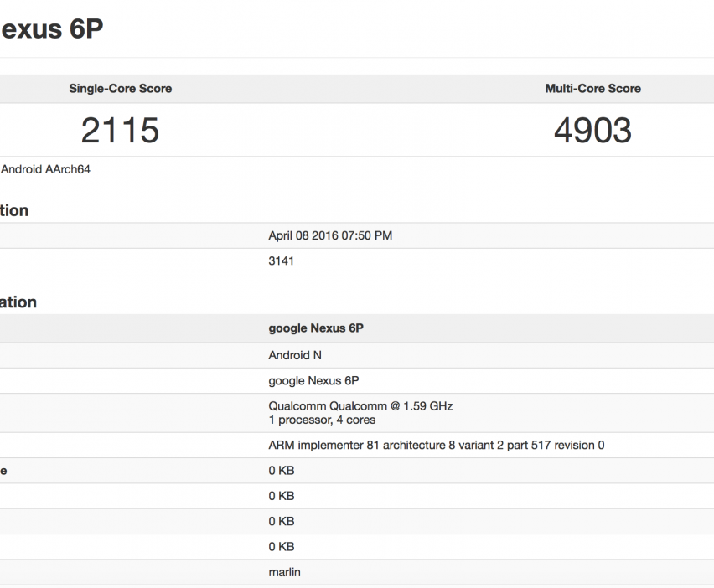Click the marlin motherboard value
Image resolution: width=714 pixels, height=588 pixels.
click(x=284, y=572)
